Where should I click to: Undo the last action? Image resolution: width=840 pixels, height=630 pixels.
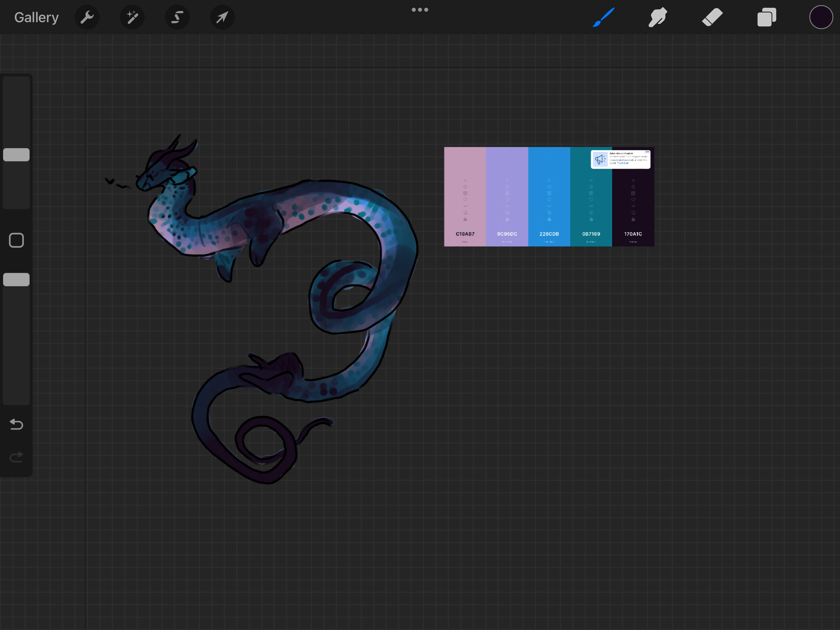coord(16,424)
